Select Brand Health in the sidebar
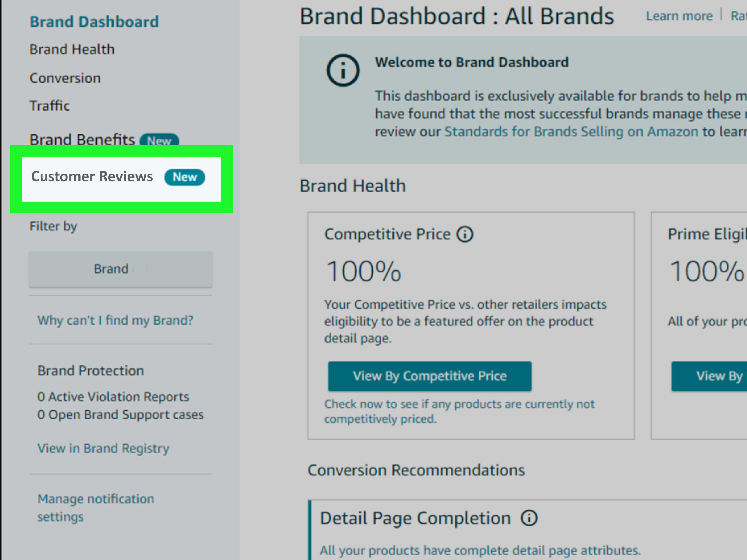 tap(72, 50)
